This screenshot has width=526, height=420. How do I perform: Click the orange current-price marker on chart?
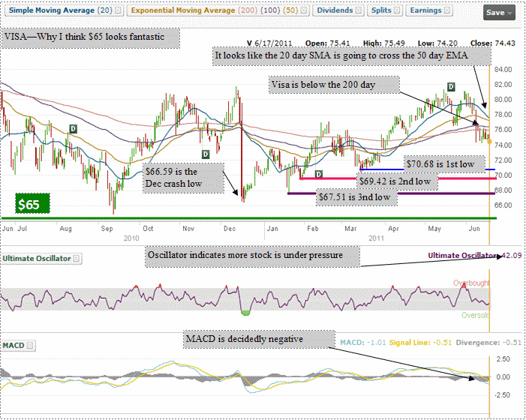pos(489,142)
